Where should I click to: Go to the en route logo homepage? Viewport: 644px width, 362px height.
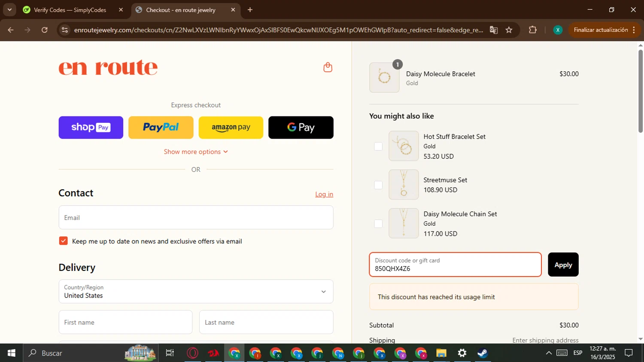pos(108,67)
